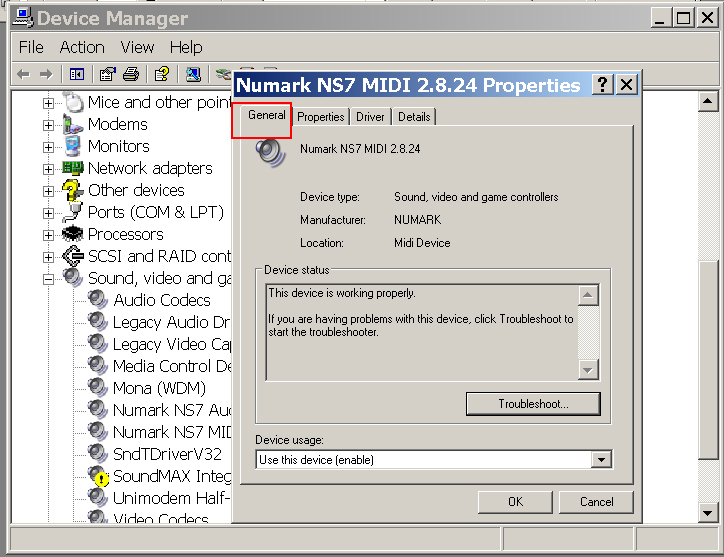Viewport: 724px width, 557px height.
Task: Click the Device status box scroll down arrow
Action: tap(588, 370)
